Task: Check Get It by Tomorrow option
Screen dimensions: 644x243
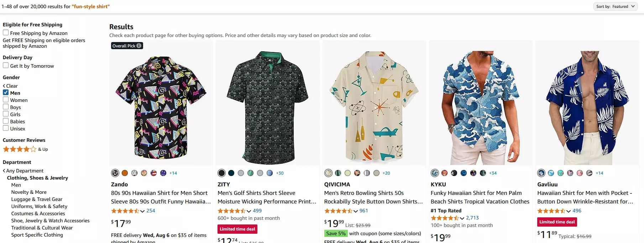Action: (x=6, y=66)
